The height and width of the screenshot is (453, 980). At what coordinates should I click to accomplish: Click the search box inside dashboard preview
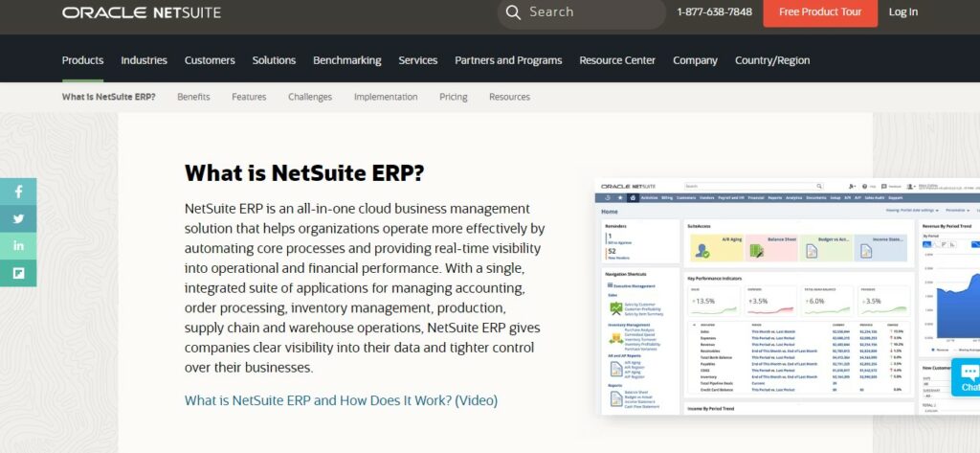(x=754, y=187)
